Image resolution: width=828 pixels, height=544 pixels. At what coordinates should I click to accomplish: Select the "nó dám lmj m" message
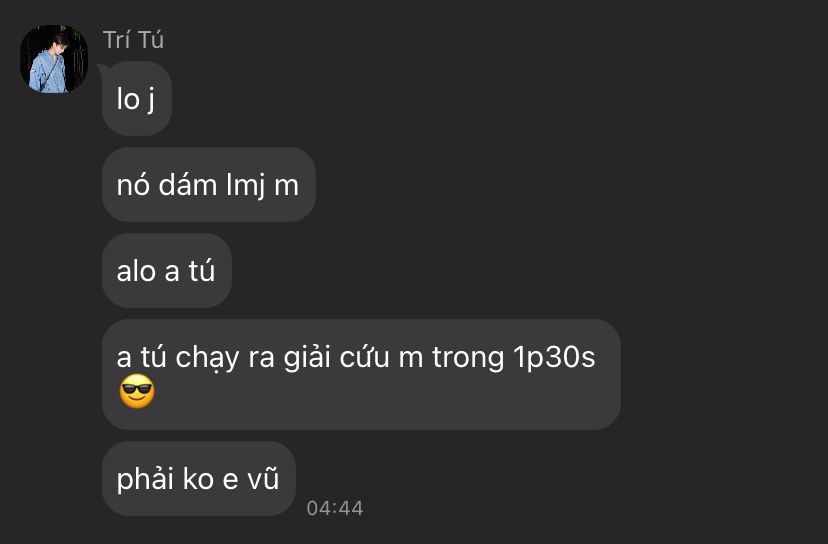209,184
